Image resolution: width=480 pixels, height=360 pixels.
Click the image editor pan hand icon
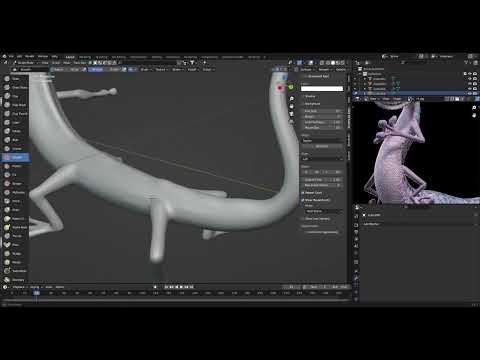click(474, 115)
